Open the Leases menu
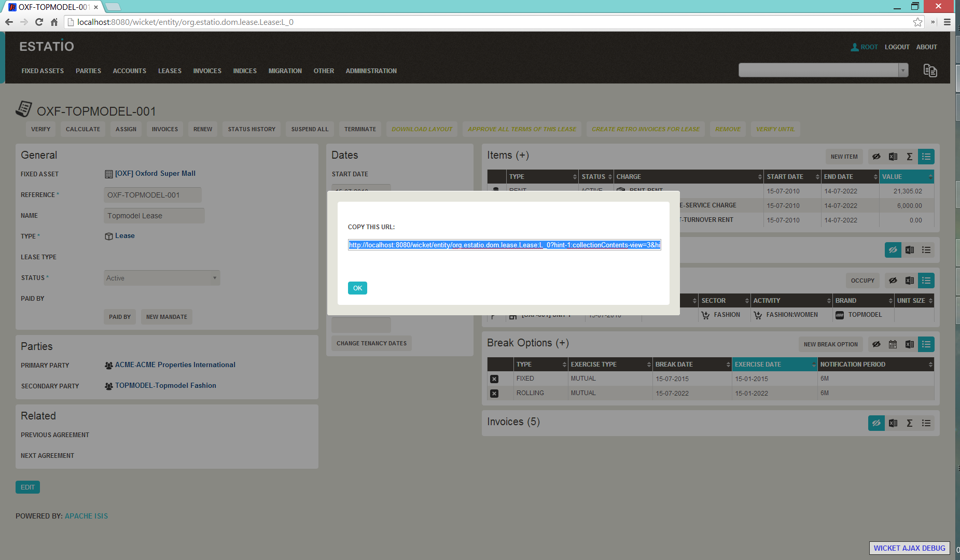The height and width of the screenshot is (560, 960). (170, 71)
